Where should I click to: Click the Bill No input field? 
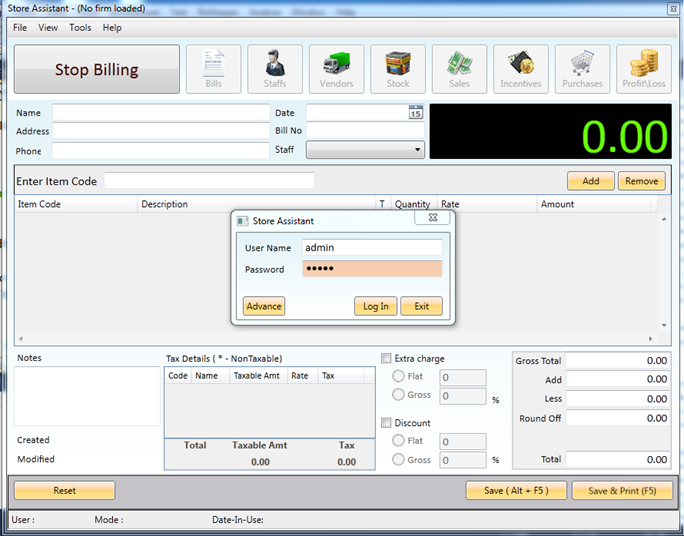[365, 130]
